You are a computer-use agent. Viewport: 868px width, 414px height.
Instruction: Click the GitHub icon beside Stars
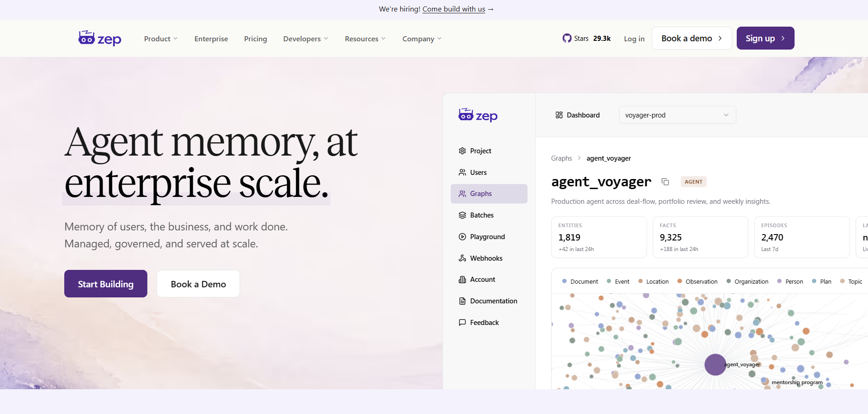click(567, 38)
